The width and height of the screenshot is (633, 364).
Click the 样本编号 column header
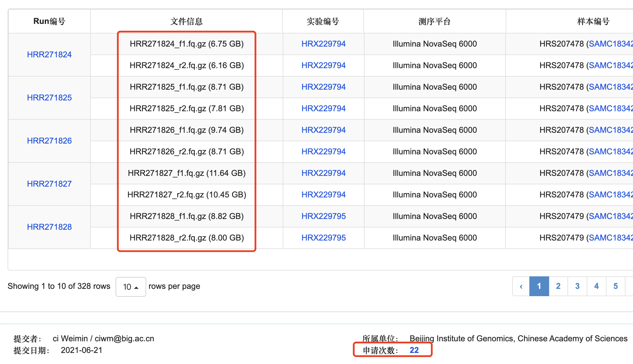point(593,21)
